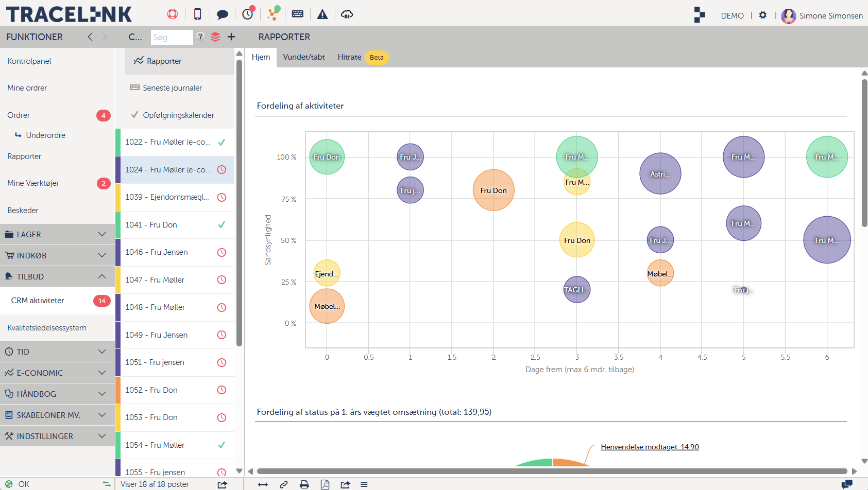This screenshot has width=868, height=490.
Task: Switch to the Vundet/tabt tab
Action: [x=304, y=57]
